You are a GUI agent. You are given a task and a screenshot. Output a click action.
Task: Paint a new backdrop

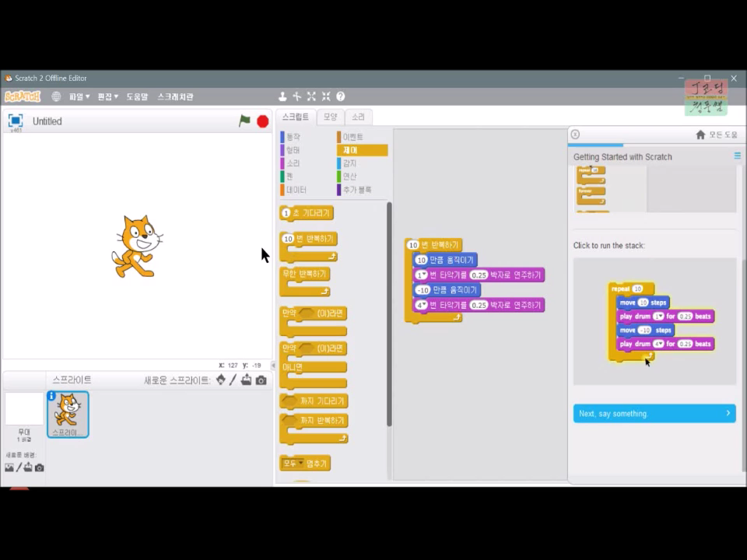coord(19,467)
